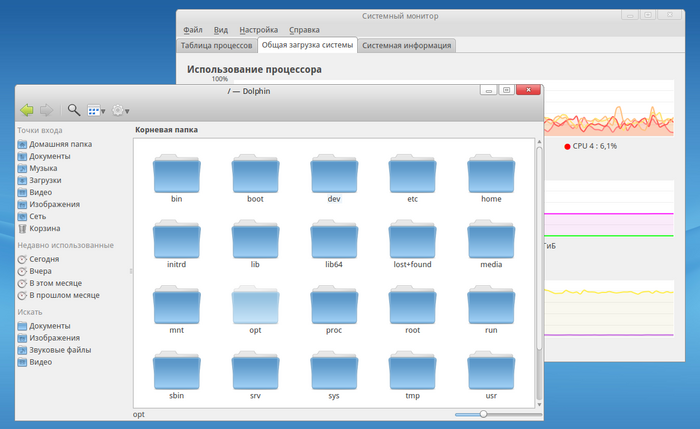Go to Сеть in places panel
The width and height of the screenshot is (700, 429).
[38, 216]
